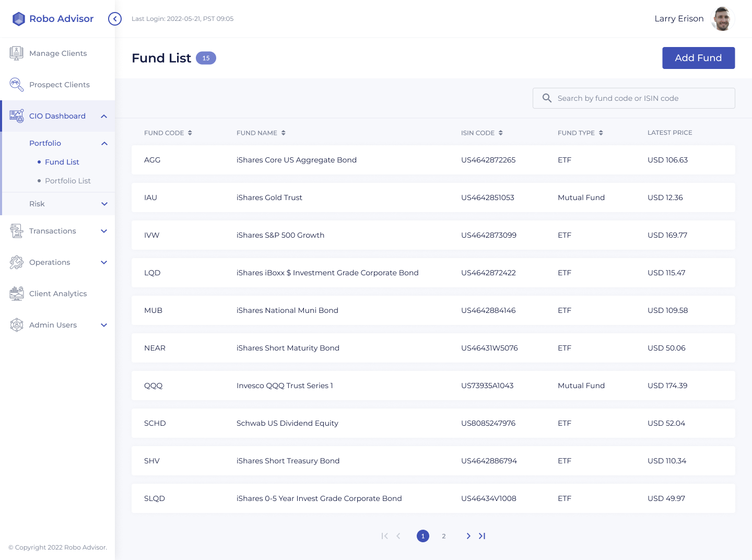This screenshot has width=752, height=560.
Task: Click the AGG fund code cell
Action: 152,160
